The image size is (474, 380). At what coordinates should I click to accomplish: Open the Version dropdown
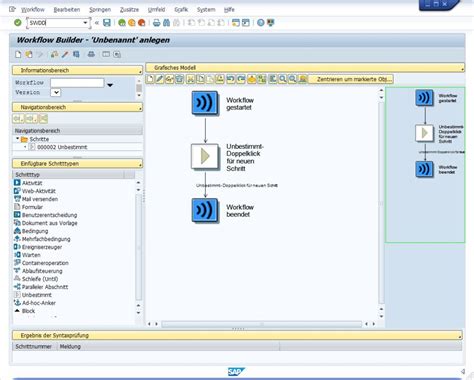click(x=56, y=92)
